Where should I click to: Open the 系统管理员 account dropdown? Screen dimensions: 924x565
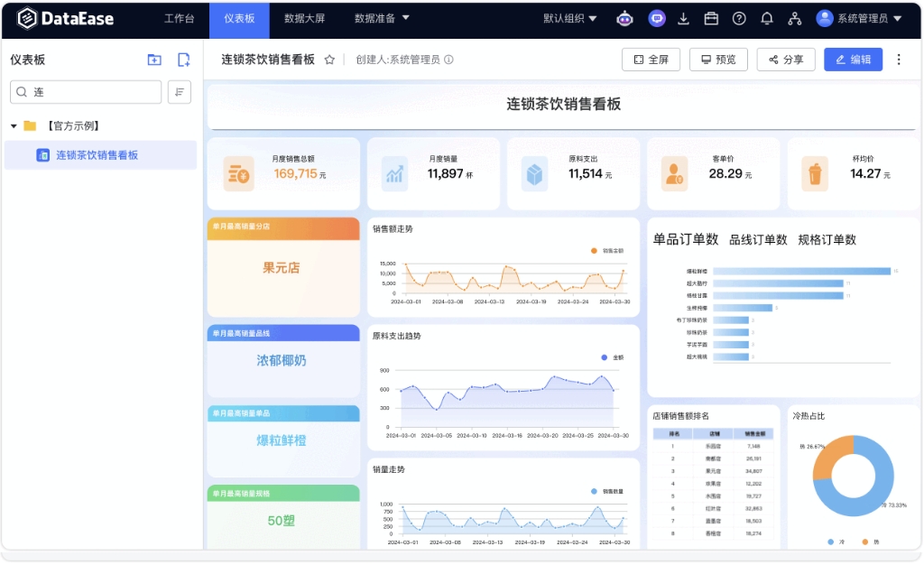[x=870, y=18]
